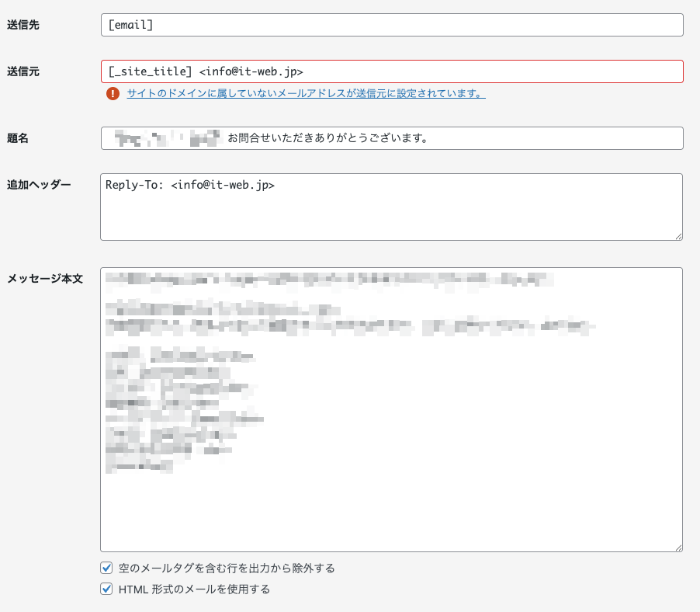Click the 送信先 field containing [email]

click(392, 25)
